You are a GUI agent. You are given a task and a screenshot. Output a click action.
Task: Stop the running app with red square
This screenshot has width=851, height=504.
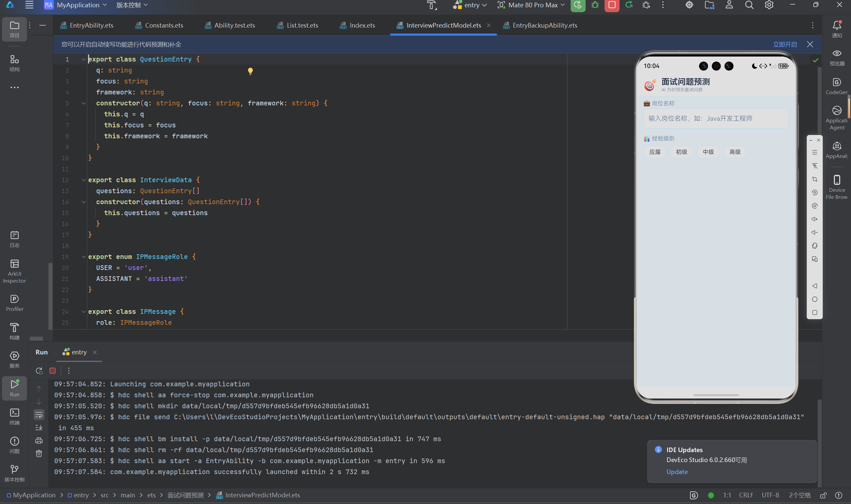coord(612,5)
